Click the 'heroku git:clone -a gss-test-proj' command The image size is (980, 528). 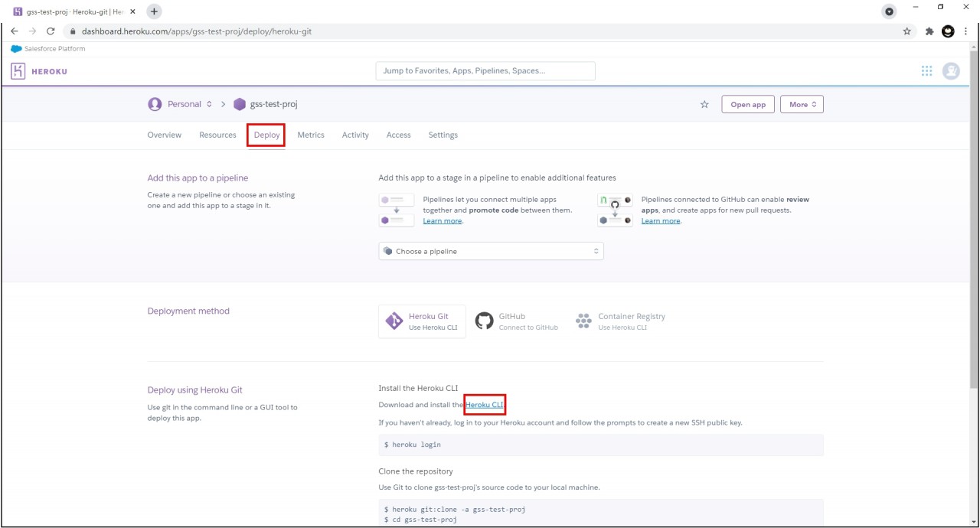(455, 510)
